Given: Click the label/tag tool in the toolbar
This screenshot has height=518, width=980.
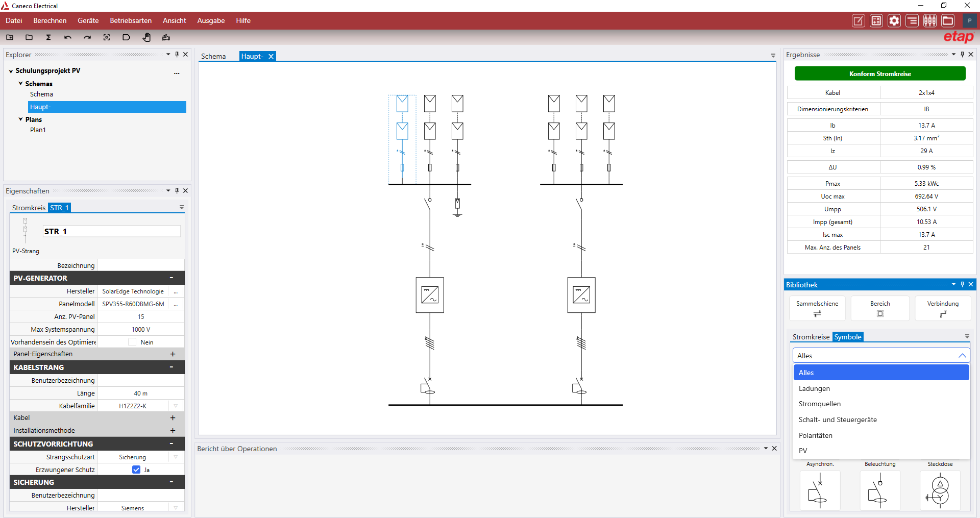Looking at the screenshot, I should coord(126,37).
